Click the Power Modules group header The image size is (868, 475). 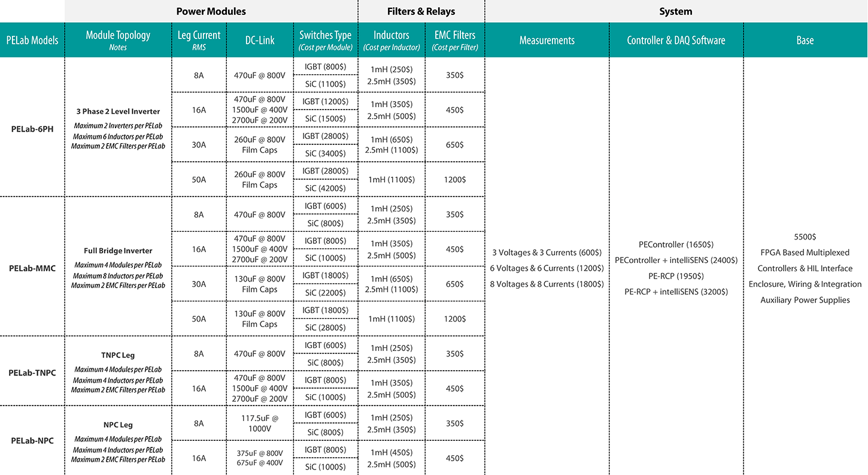[211, 11]
